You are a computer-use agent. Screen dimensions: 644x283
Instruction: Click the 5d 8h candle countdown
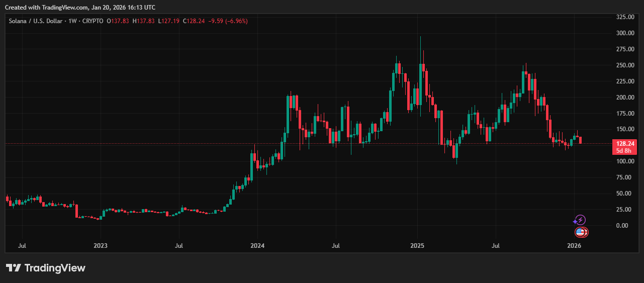click(623, 150)
